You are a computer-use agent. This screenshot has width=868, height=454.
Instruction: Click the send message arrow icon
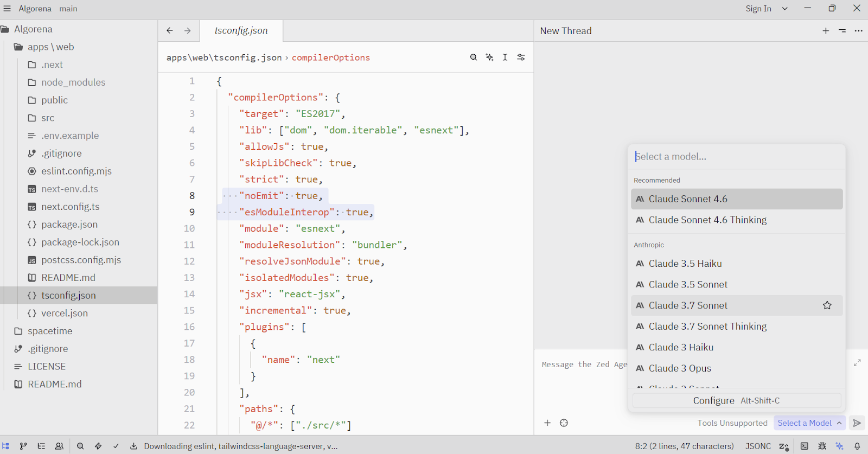pos(857,423)
